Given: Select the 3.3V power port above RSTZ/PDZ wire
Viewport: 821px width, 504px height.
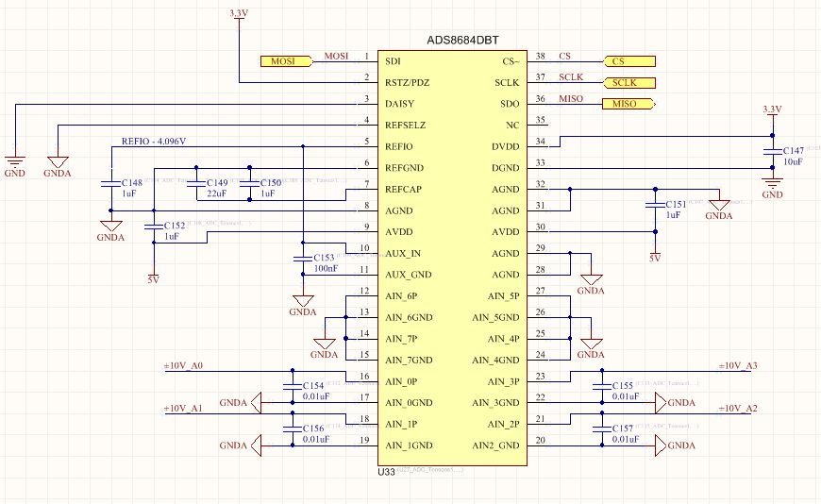Looking at the screenshot, I should (239, 15).
